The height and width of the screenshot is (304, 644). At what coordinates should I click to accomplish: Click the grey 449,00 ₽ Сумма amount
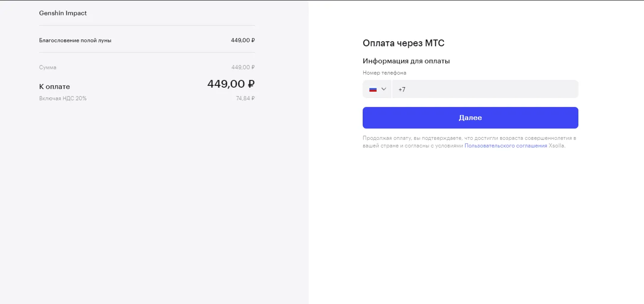point(243,67)
